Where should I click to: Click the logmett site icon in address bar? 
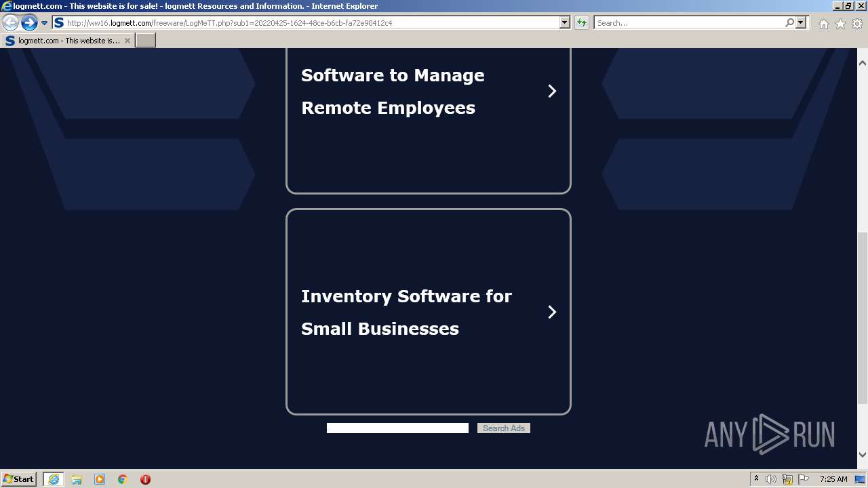click(59, 22)
